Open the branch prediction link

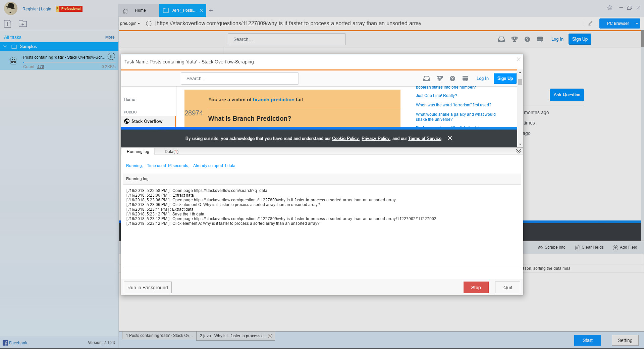point(273,100)
